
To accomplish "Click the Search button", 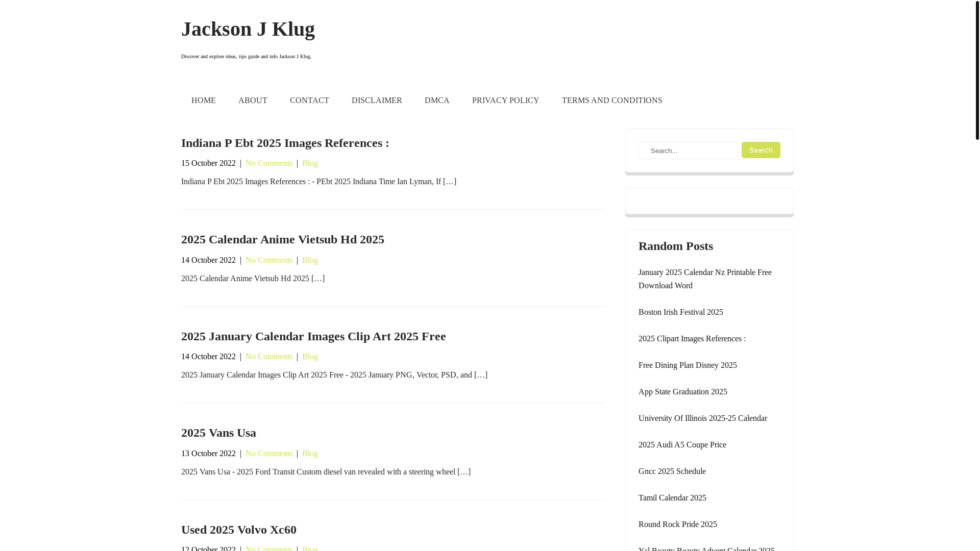I will 761,150.
